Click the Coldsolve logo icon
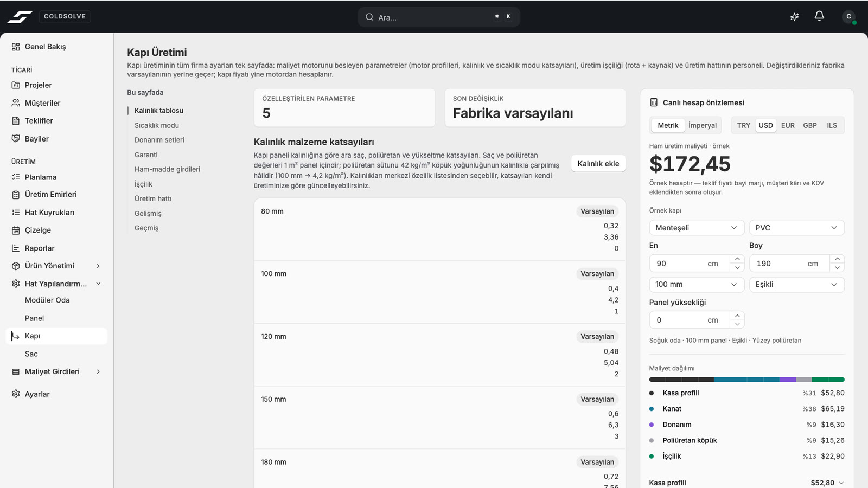Viewport: 868px width, 488px height. tap(20, 17)
